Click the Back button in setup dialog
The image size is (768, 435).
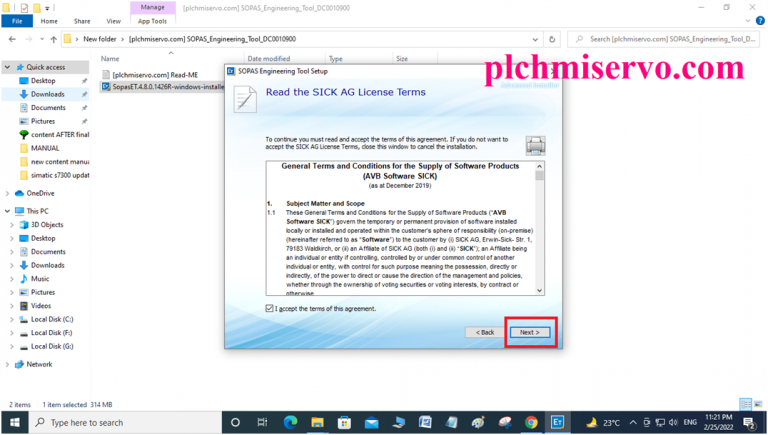tap(485, 332)
